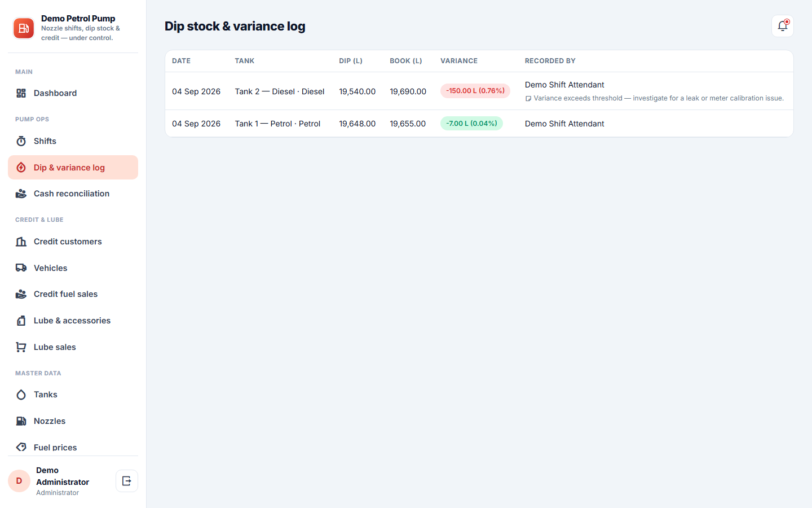Screen dimensions: 812x508
Task: Click the date in the Tank 1 row
Action: coord(196,124)
